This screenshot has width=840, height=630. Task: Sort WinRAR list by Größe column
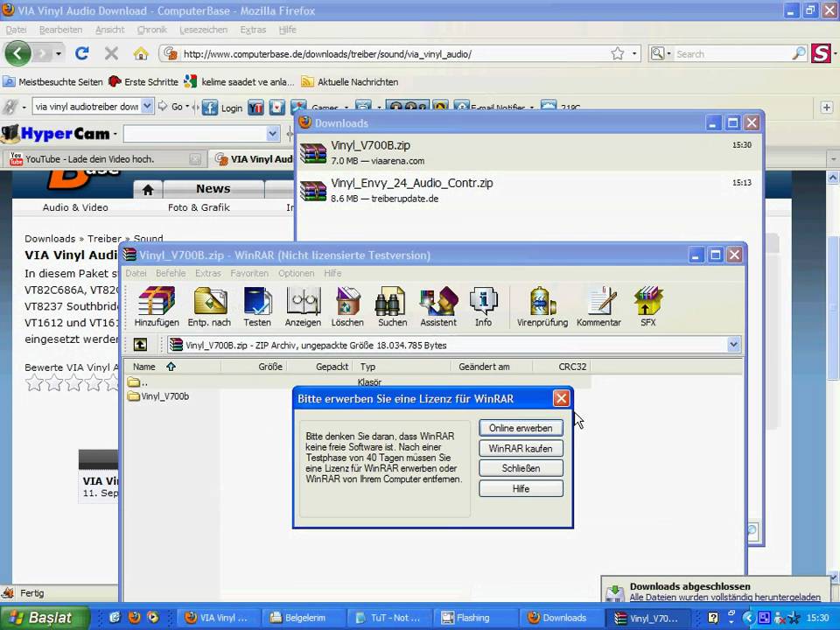point(254,367)
